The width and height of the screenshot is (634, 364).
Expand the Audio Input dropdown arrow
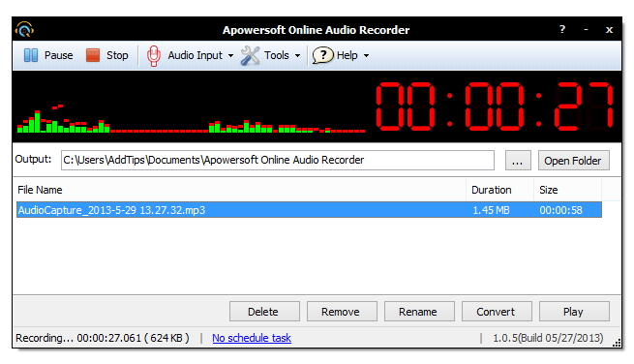[x=231, y=56]
